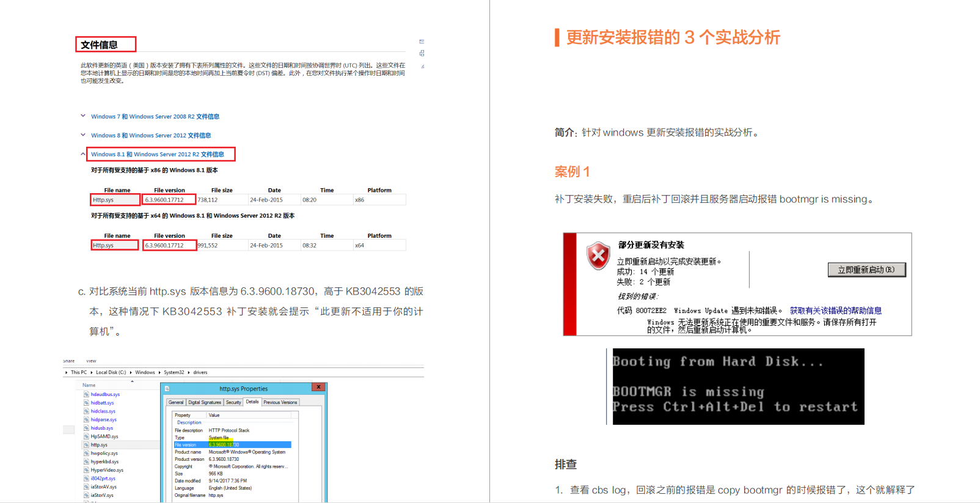Click Date modified row in Details

point(232,481)
